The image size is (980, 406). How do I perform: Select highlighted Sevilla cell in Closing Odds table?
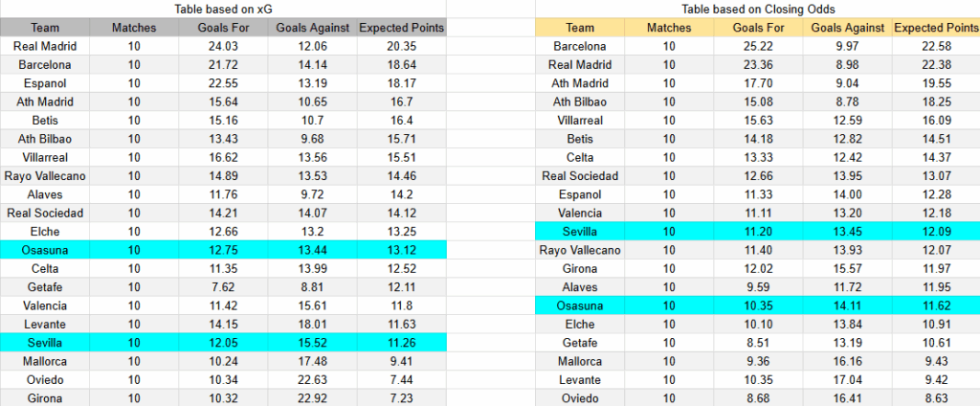tap(580, 232)
